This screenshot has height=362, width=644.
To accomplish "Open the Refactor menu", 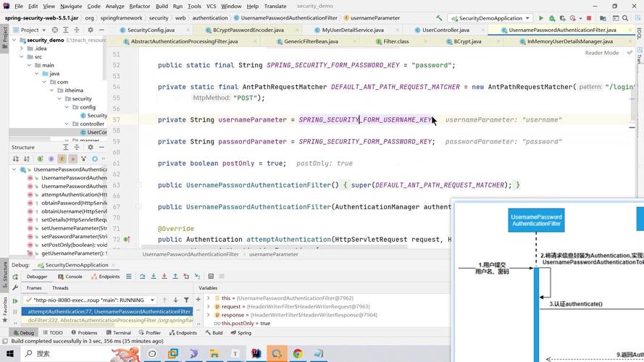I will tap(139, 6).
